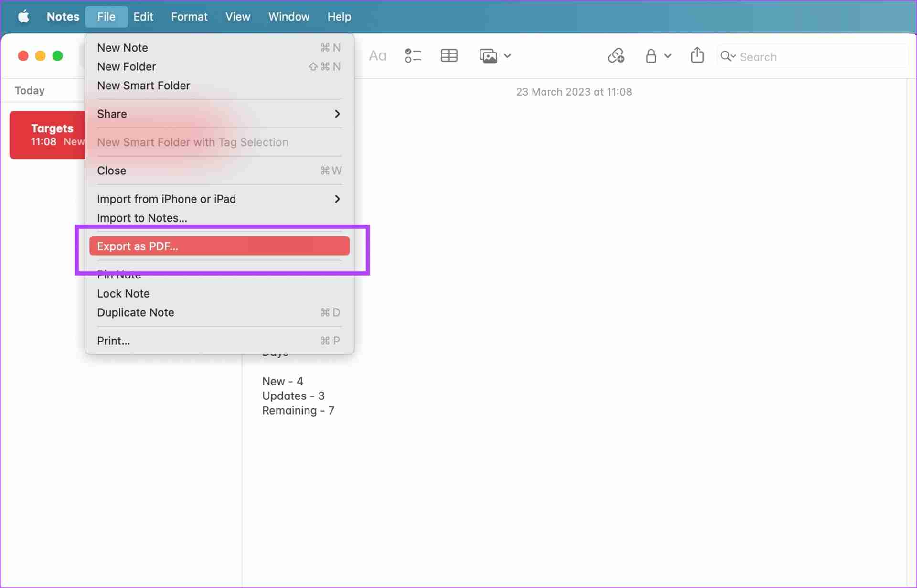Click the New Note menu item

coord(122,47)
